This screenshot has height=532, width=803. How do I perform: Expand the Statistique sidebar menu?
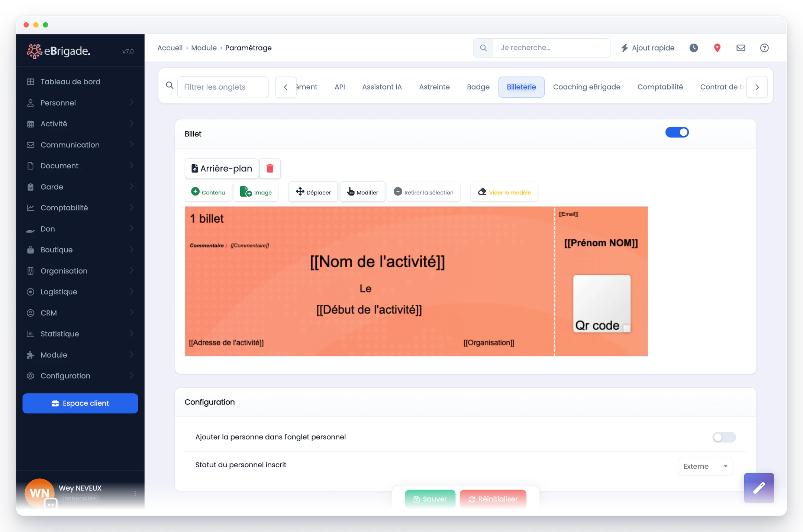[80, 334]
